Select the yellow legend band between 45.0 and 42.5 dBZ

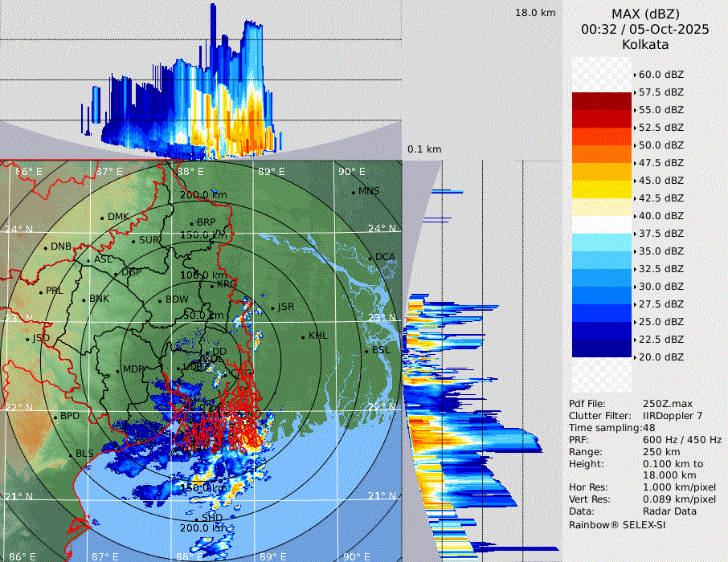[x=602, y=189]
